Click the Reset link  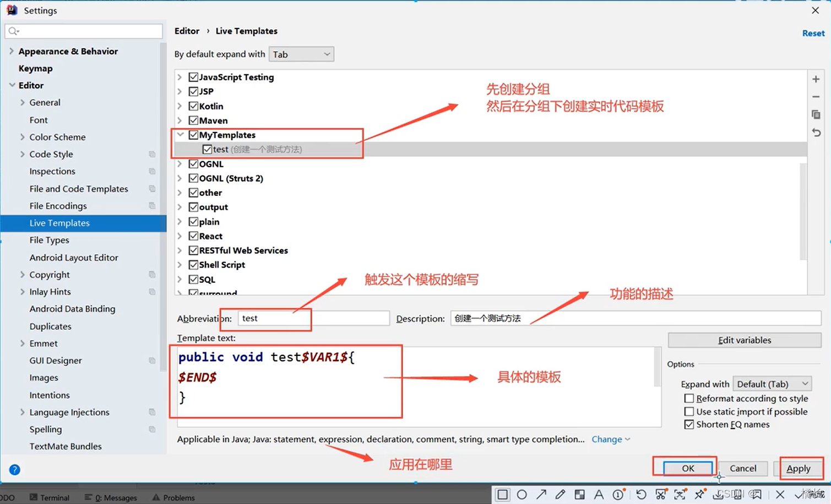coord(813,33)
